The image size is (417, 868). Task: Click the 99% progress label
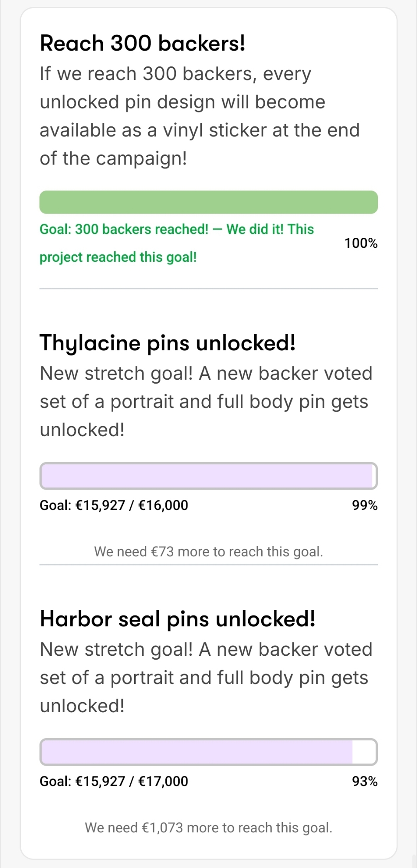click(364, 505)
